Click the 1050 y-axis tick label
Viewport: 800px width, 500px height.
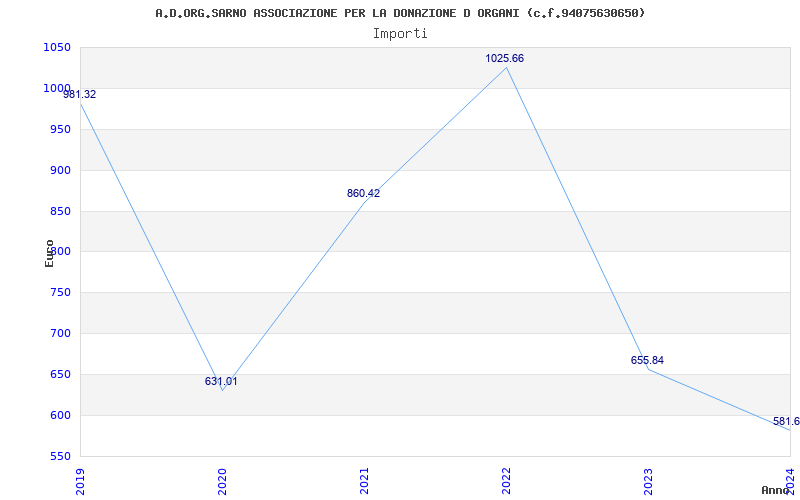coord(57,47)
